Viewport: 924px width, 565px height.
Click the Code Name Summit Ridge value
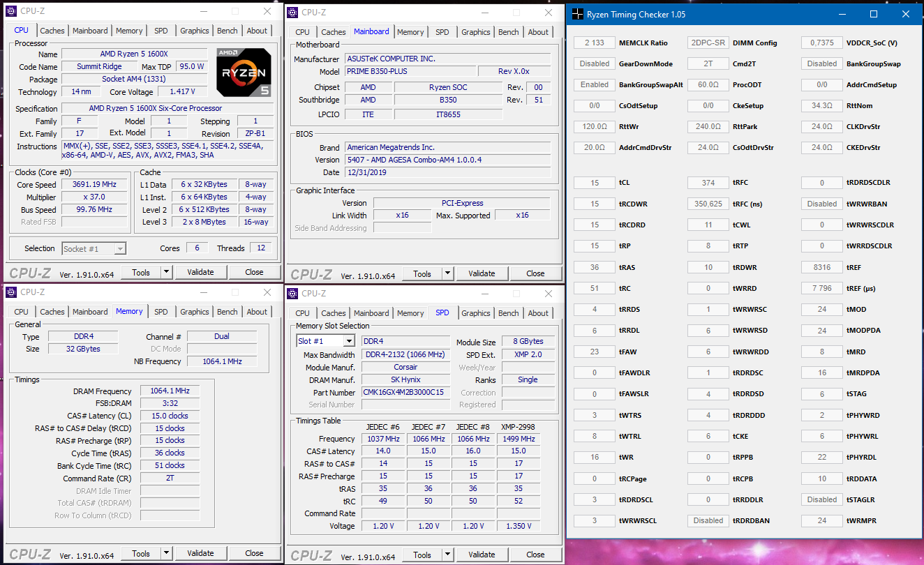click(100, 66)
